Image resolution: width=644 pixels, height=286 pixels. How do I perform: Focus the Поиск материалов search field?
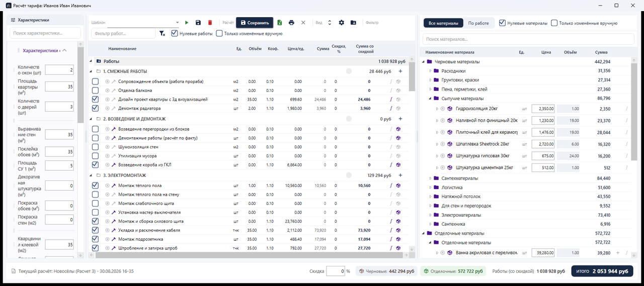528,39
